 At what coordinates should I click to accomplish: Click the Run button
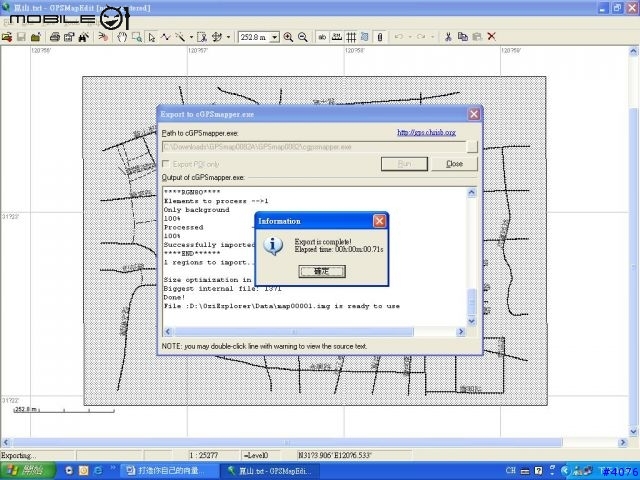404,164
